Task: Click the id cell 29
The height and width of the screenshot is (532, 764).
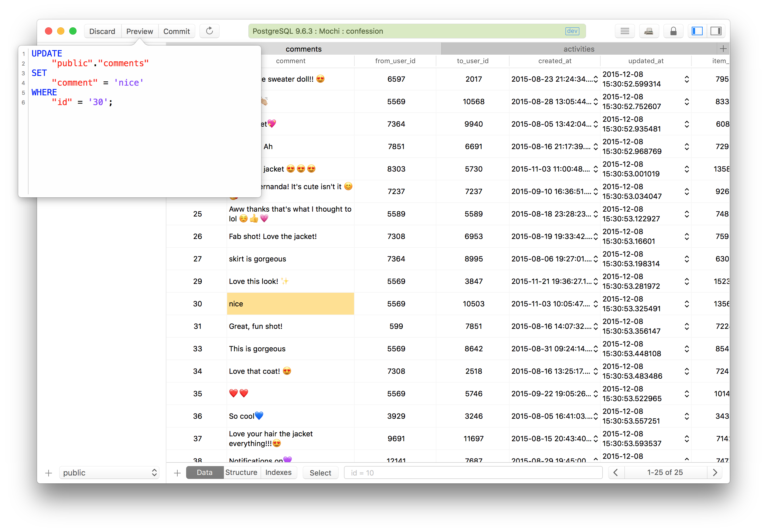Action: click(197, 281)
